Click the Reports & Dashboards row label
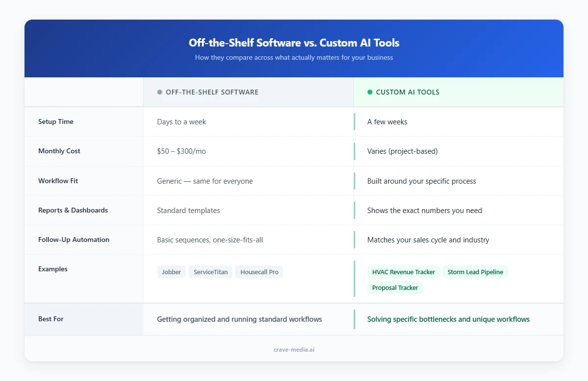The height and width of the screenshot is (381, 588). point(73,210)
